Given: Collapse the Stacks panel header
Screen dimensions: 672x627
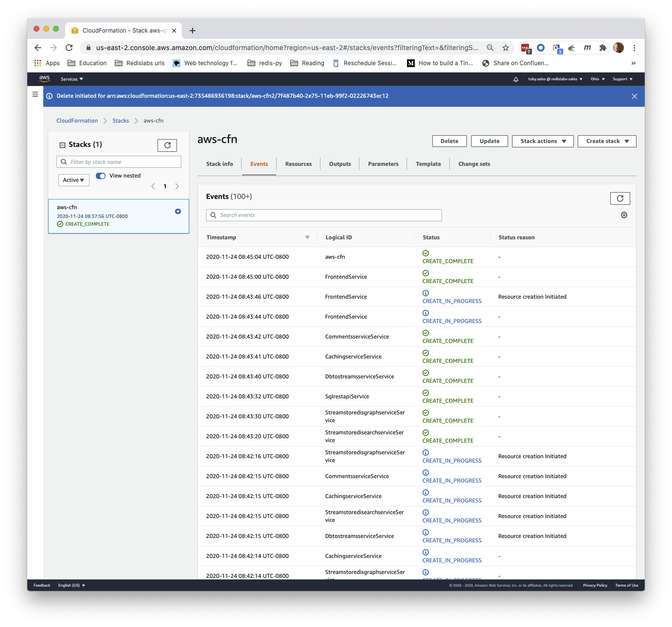Looking at the screenshot, I should [62, 145].
